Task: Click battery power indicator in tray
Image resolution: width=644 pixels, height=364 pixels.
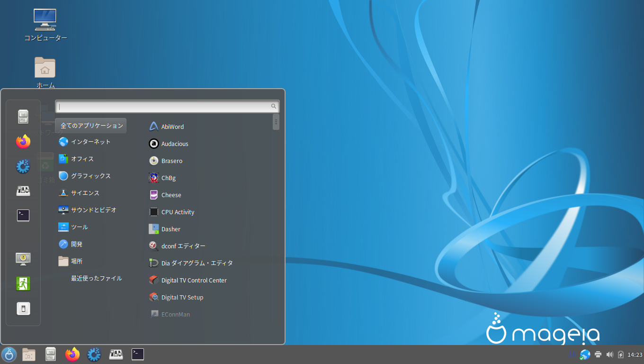Action: click(x=621, y=355)
